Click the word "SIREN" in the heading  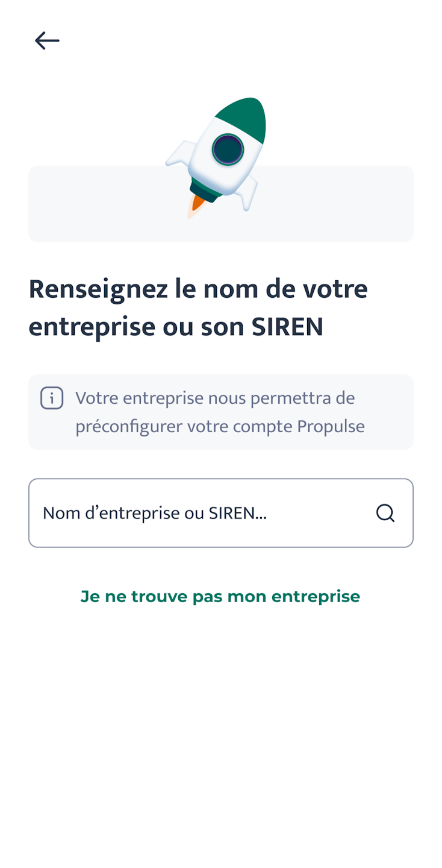[x=287, y=327]
